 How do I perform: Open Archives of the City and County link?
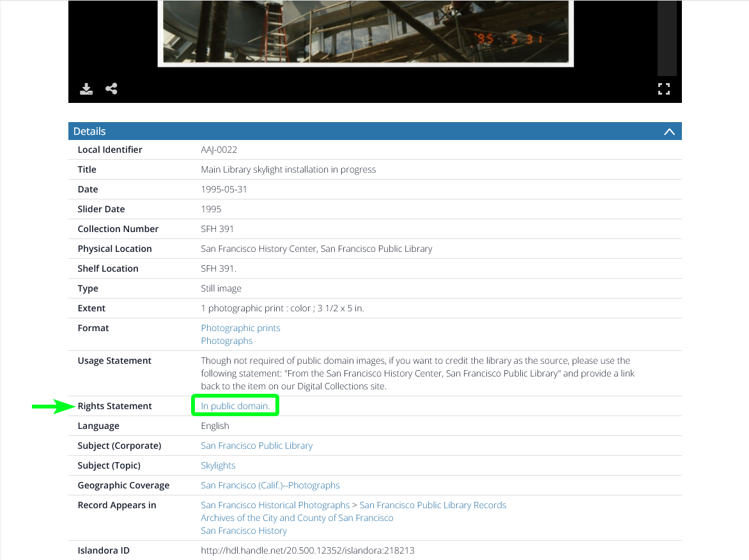297,518
